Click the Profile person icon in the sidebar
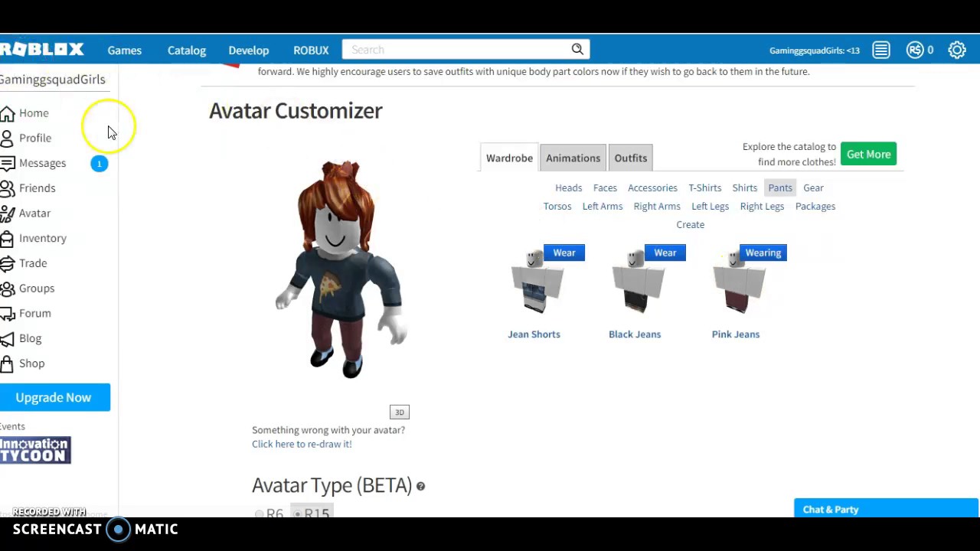Image resolution: width=980 pixels, height=551 pixels. 7,139
